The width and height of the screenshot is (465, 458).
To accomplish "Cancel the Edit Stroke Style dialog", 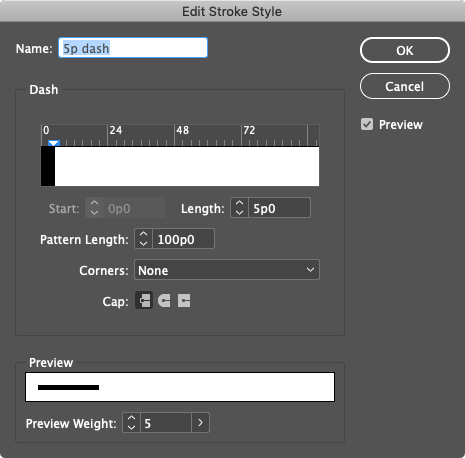I will tap(405, 86).
